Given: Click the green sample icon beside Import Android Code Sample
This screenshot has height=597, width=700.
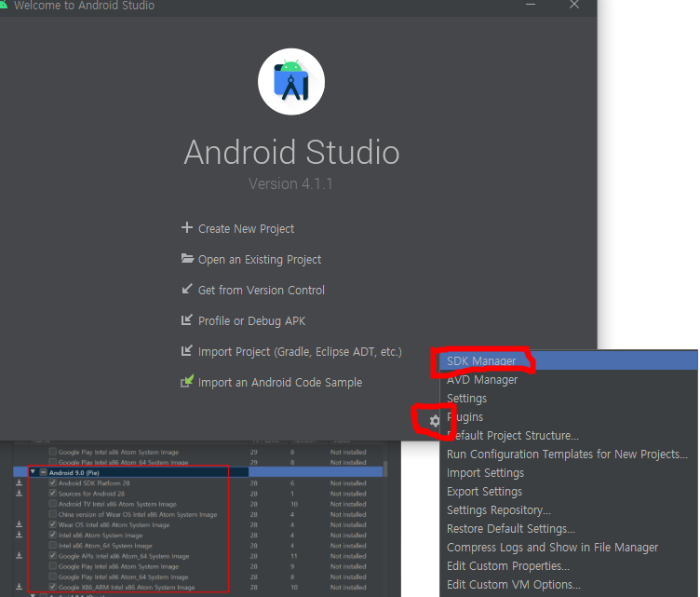Looking at the screenshot, I should [x=187, y=381].
